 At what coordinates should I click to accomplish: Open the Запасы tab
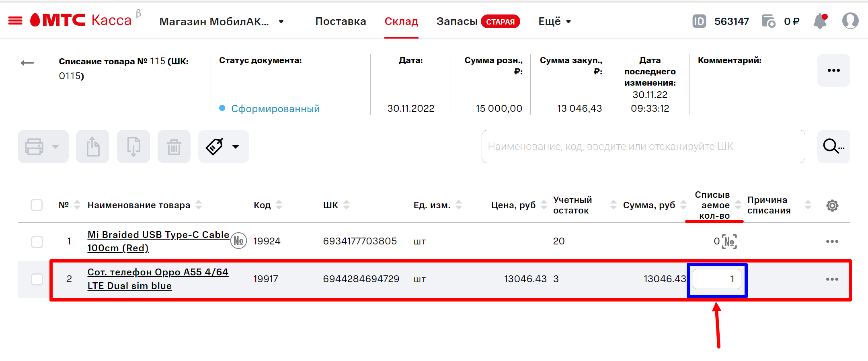pos(457,21)
